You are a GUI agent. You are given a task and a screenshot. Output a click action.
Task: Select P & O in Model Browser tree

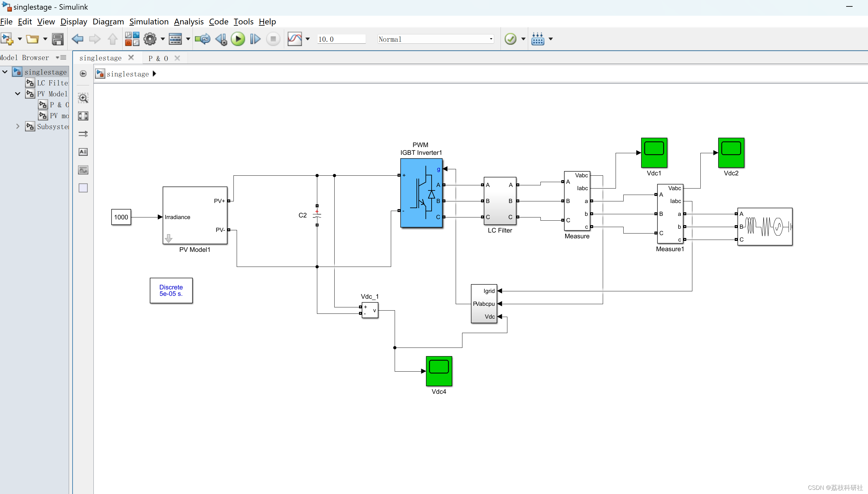tap(54, 105)
